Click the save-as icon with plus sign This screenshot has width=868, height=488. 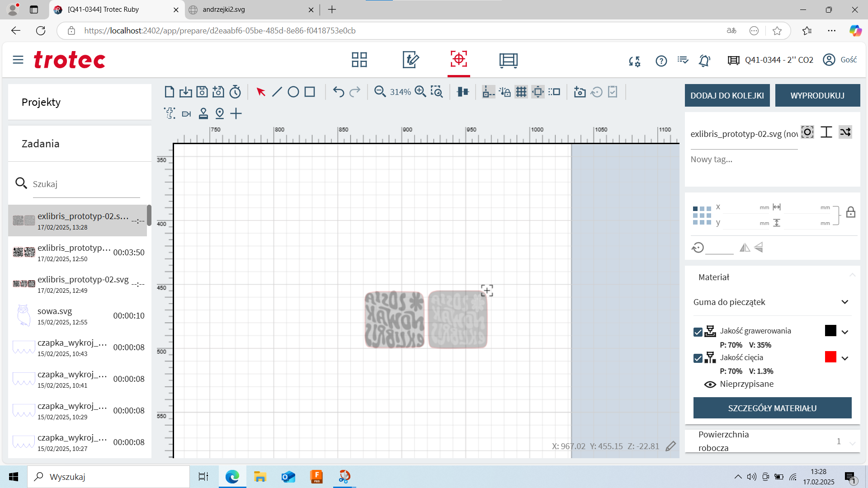tap(218, 92)
